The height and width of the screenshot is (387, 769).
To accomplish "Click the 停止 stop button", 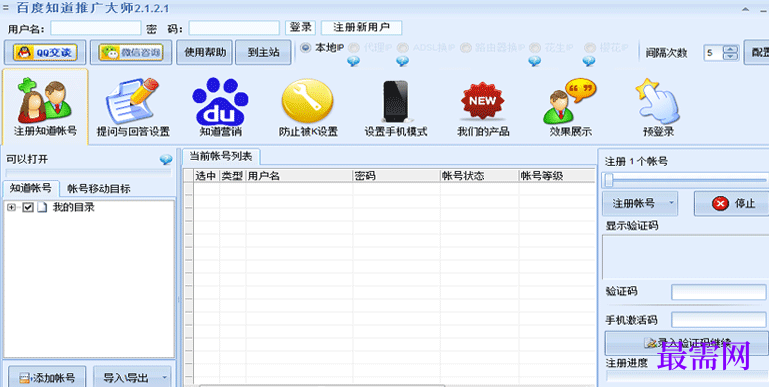I will (732, 204).
